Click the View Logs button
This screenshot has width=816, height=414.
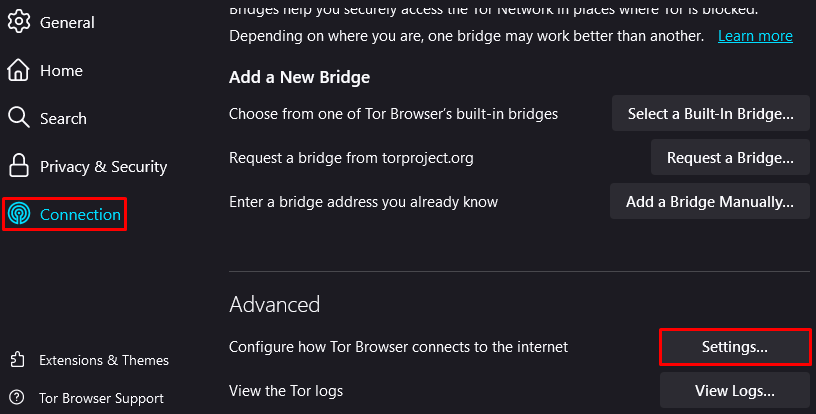734,391
